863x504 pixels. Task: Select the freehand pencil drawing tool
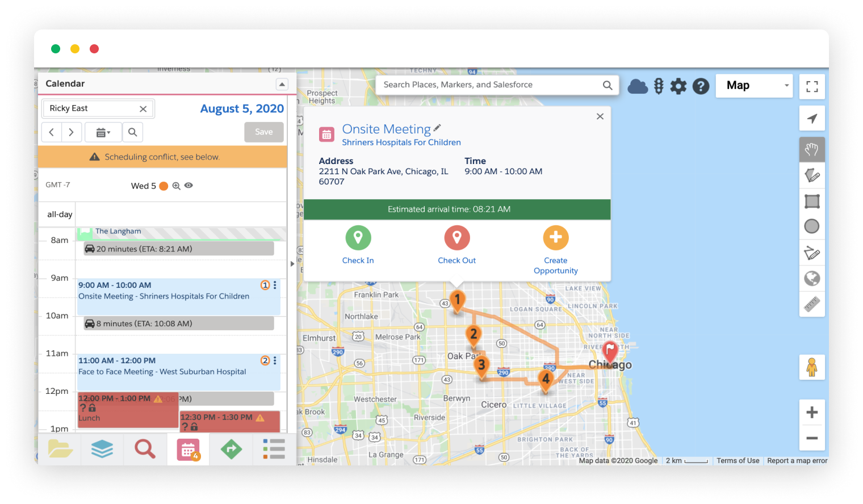(812, 253)
